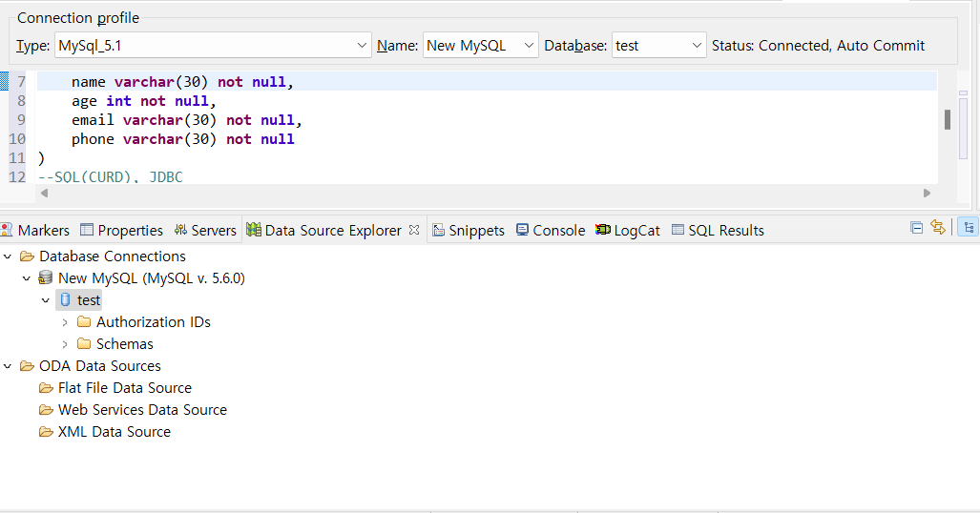Select Web Services Data Source
The image size is (980, 513).
pyautogui.click(x=142, y=409)
